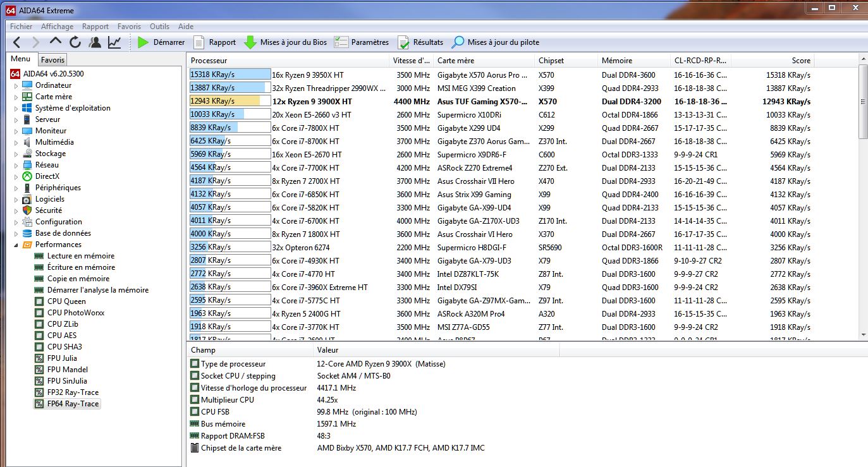Open the Rapport toolbar button

click(214, 42)
